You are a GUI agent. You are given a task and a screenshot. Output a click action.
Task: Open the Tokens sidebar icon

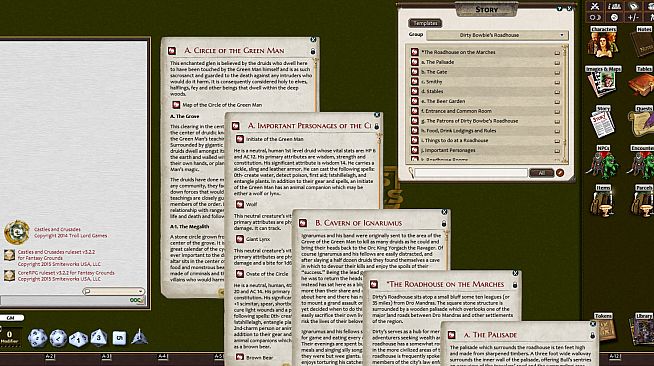coord(603,328)
